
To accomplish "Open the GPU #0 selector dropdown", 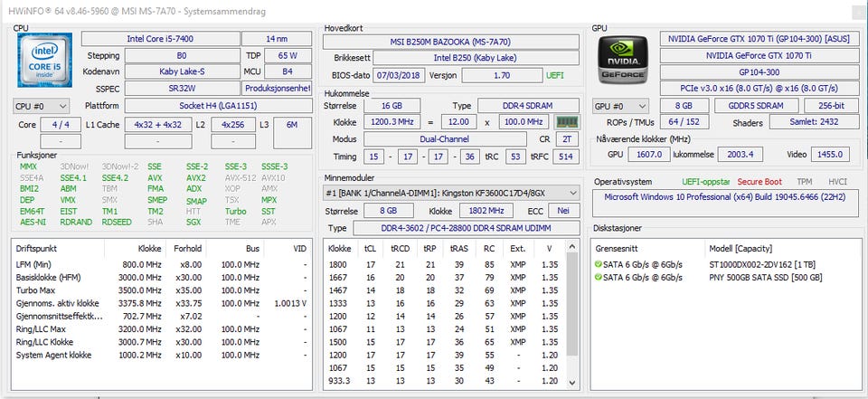I will point(620,106).
